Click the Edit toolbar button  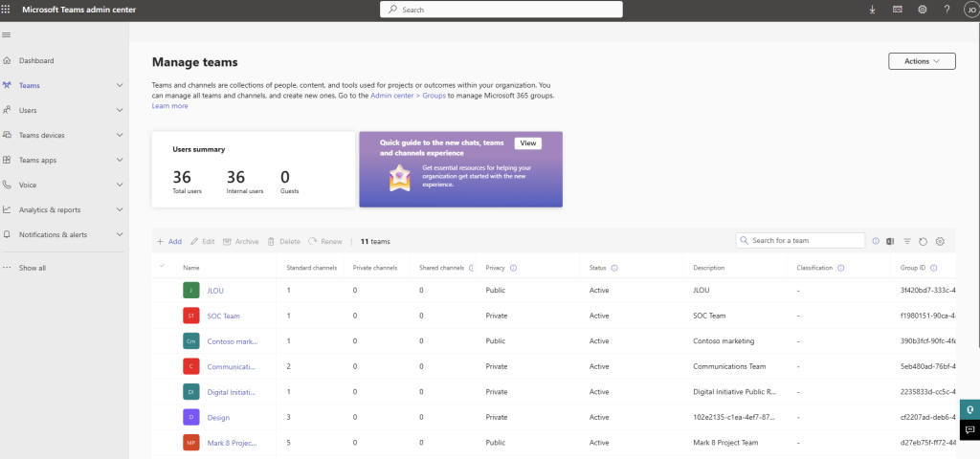tap(203, 242)
